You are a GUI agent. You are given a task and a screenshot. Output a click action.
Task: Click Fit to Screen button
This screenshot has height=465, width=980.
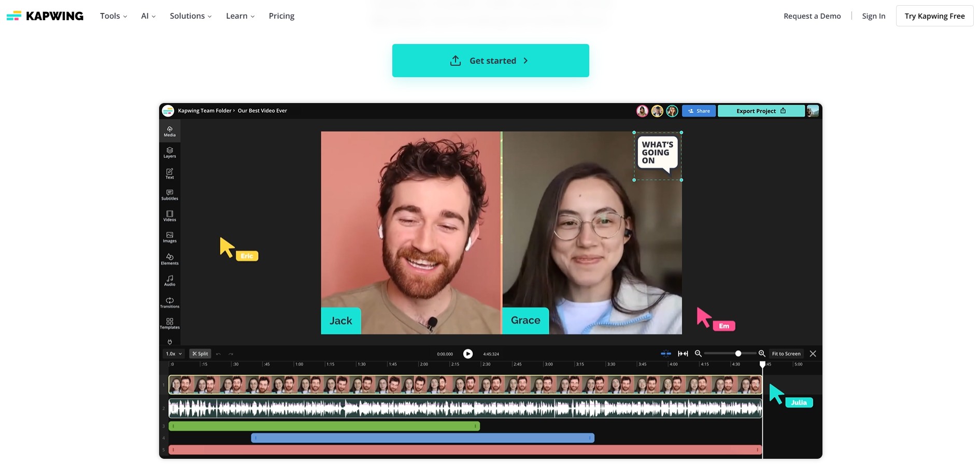point(786,354)
